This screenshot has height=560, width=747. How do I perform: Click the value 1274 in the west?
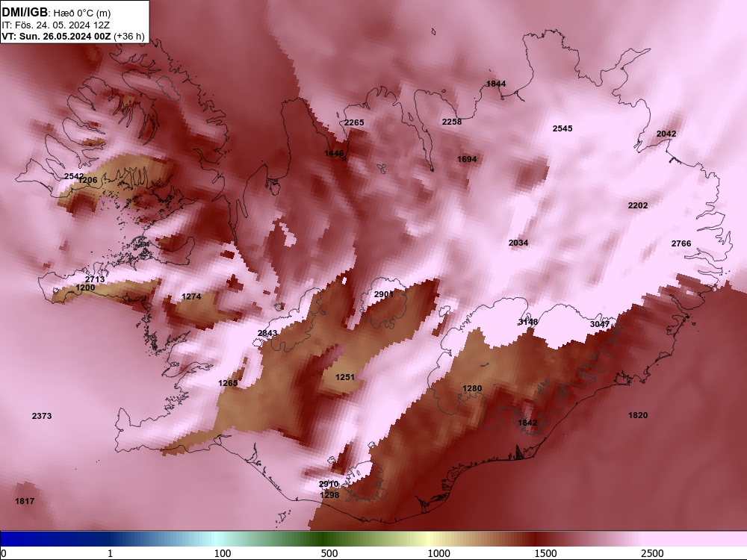pyautogui.click(x=191, y=296)
